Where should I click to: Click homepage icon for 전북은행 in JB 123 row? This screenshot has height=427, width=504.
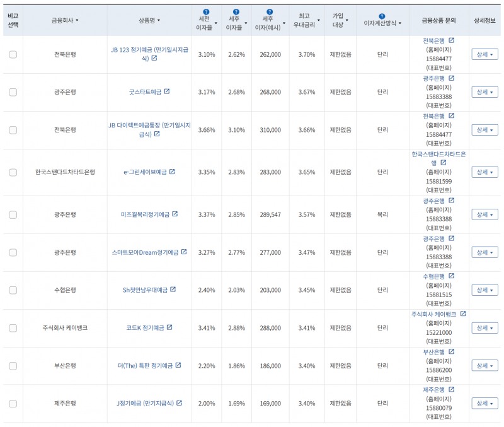[451, 40]
